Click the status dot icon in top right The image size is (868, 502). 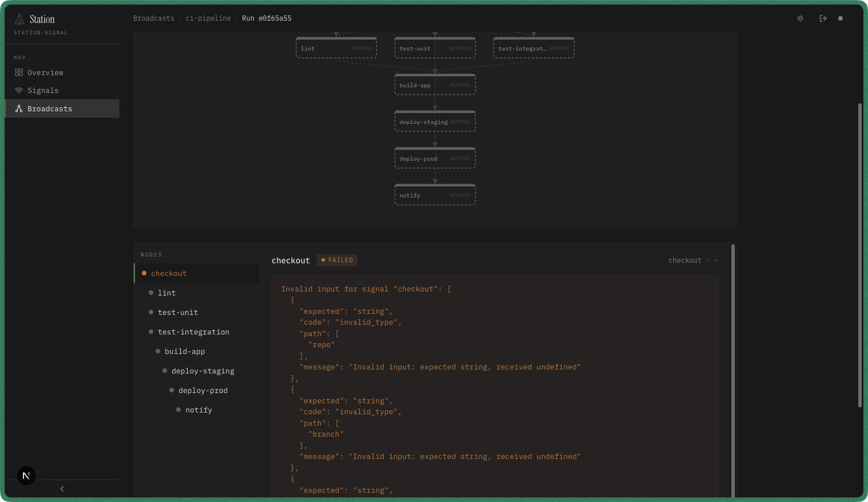coord(840,18)
